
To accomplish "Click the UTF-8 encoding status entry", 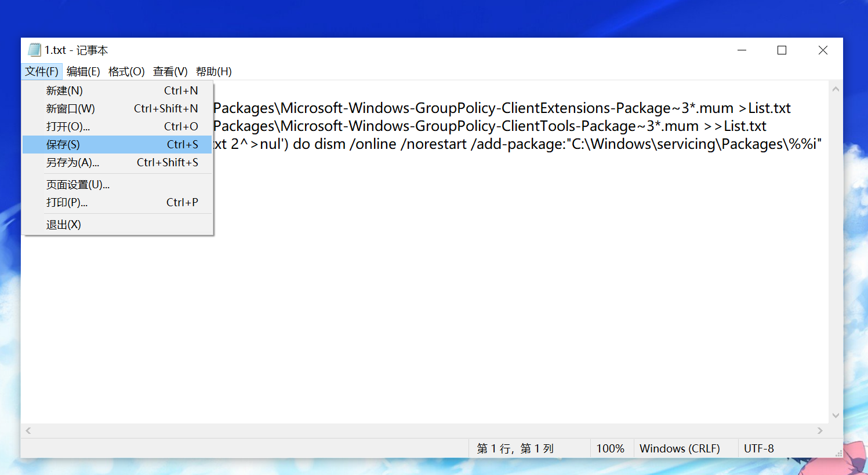I will click(759, 448).
